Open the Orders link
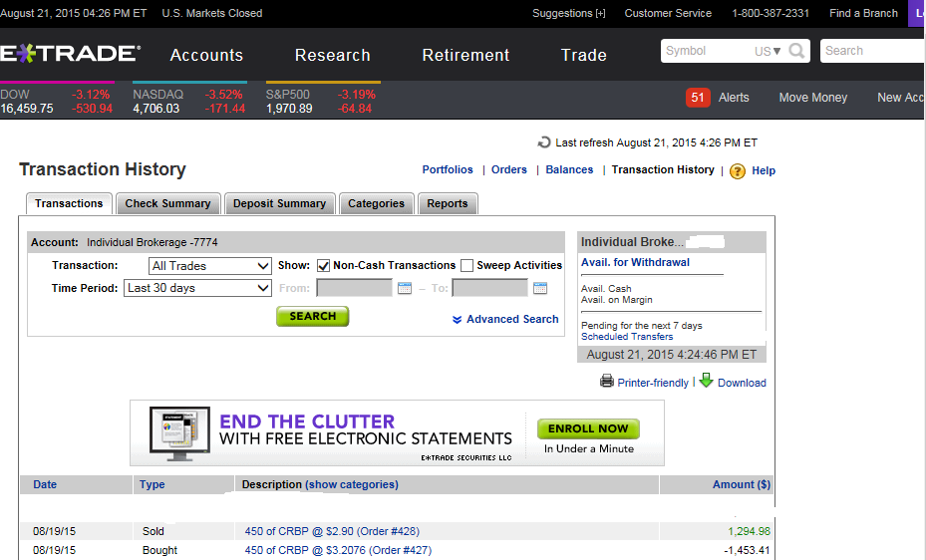The width and height of the screenshot is (926, 560). pos(509,170)
